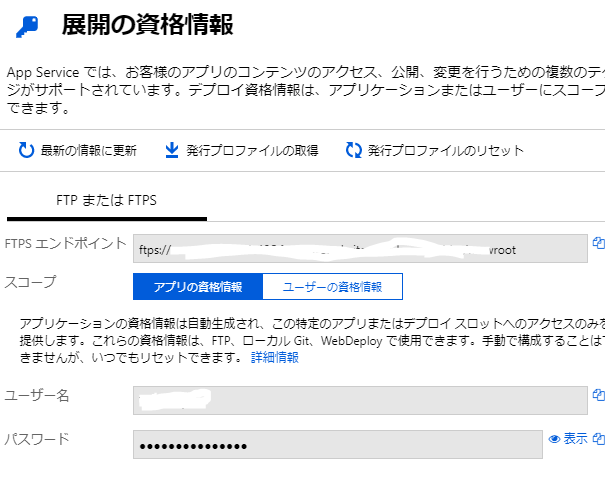Screen dimensions: 605x486
Task: Open the 詳細情報 link
Action: pyautogui.click(x=275, y=358)
